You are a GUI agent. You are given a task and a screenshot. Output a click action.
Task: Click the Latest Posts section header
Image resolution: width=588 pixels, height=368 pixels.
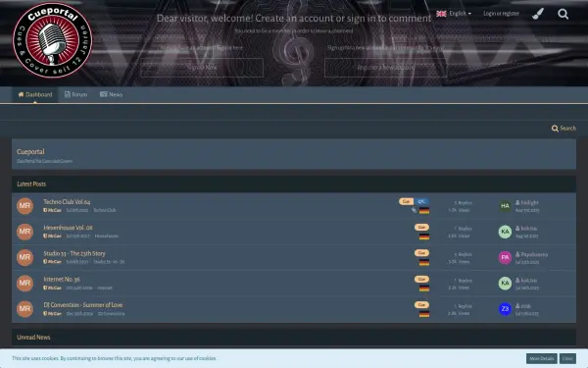31,184
